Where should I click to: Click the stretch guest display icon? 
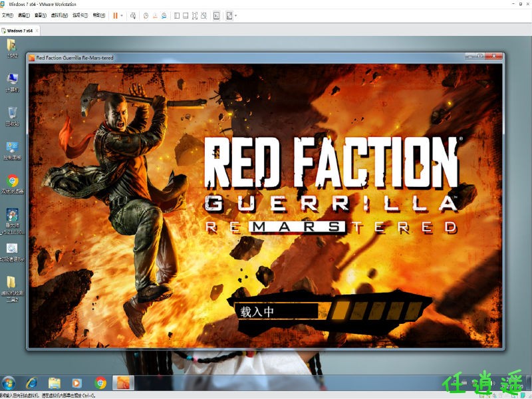point(229,15)
